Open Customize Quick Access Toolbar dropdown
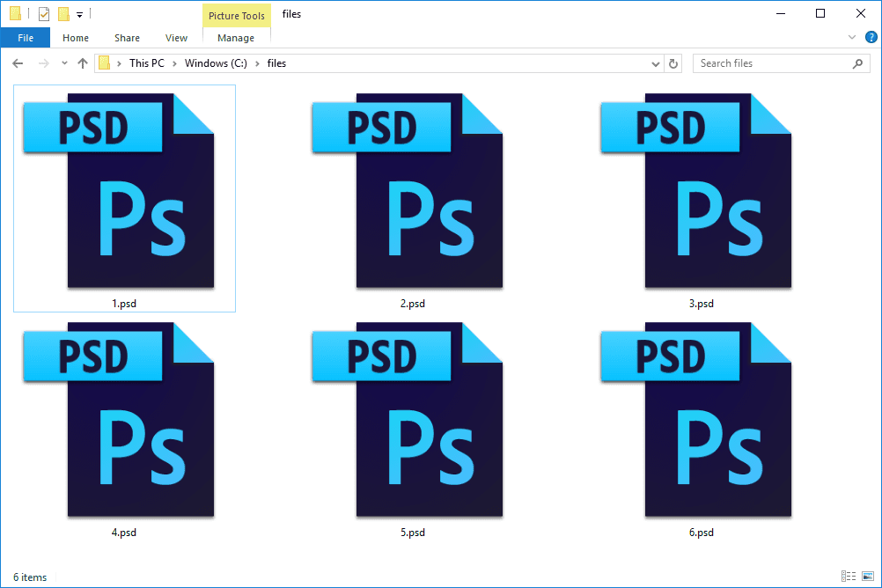 click(79, 15)
